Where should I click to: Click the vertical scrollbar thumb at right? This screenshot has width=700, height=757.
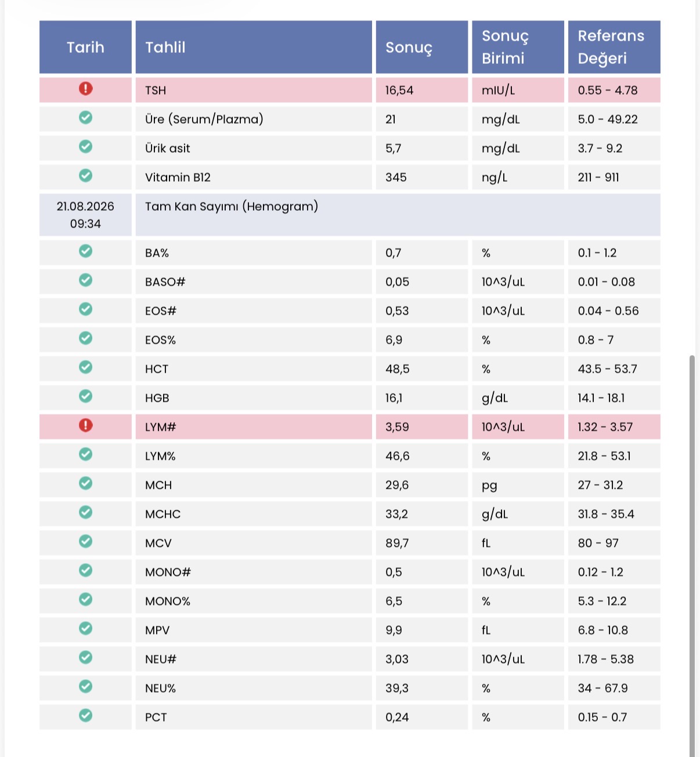pos(692,556)
